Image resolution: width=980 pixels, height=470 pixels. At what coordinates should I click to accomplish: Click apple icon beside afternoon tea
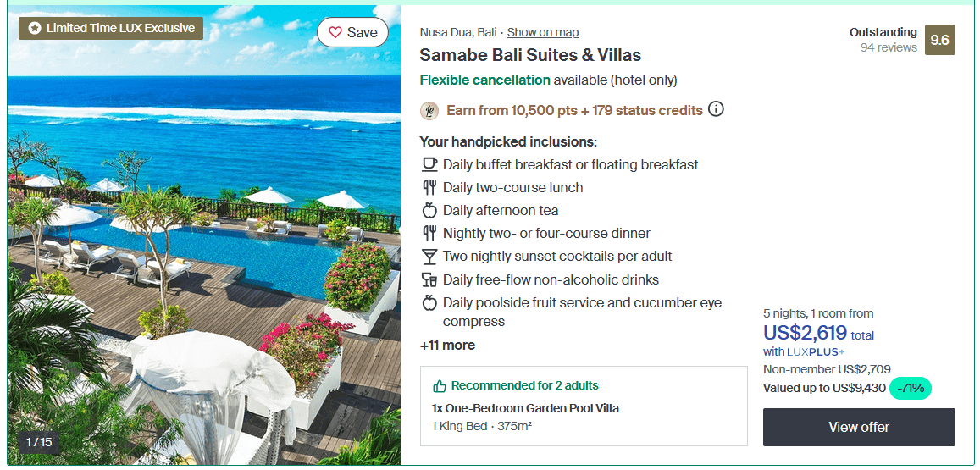coord(429,211)
